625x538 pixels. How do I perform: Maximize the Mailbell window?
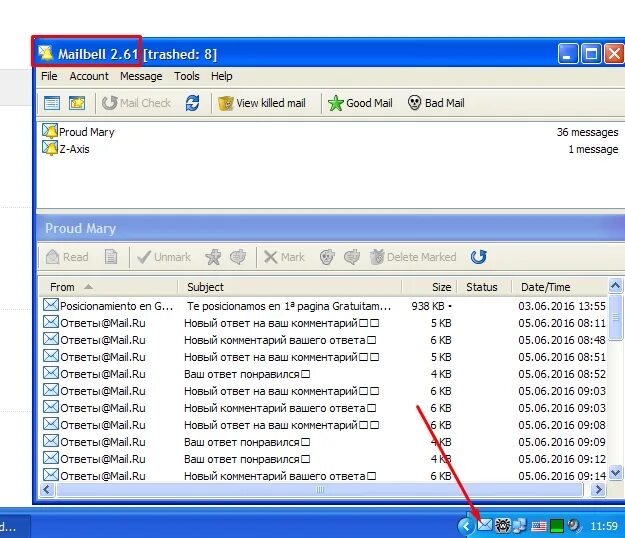[591, 54]
